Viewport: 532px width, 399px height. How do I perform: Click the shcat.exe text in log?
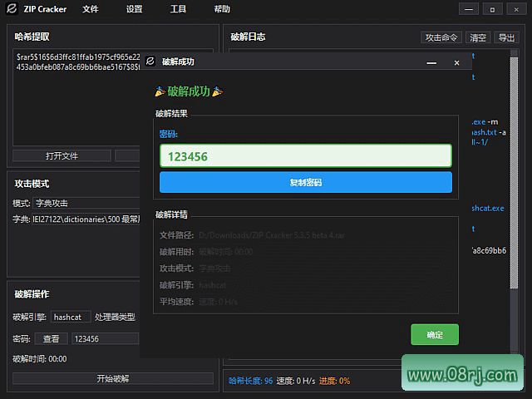pos(488,208)
